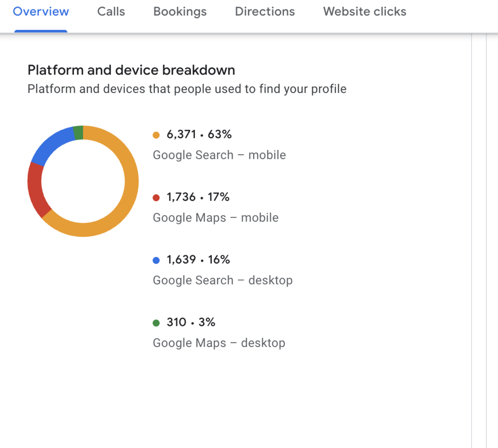
Task: Go to the Bookings tab
Action: click(180, 12)
